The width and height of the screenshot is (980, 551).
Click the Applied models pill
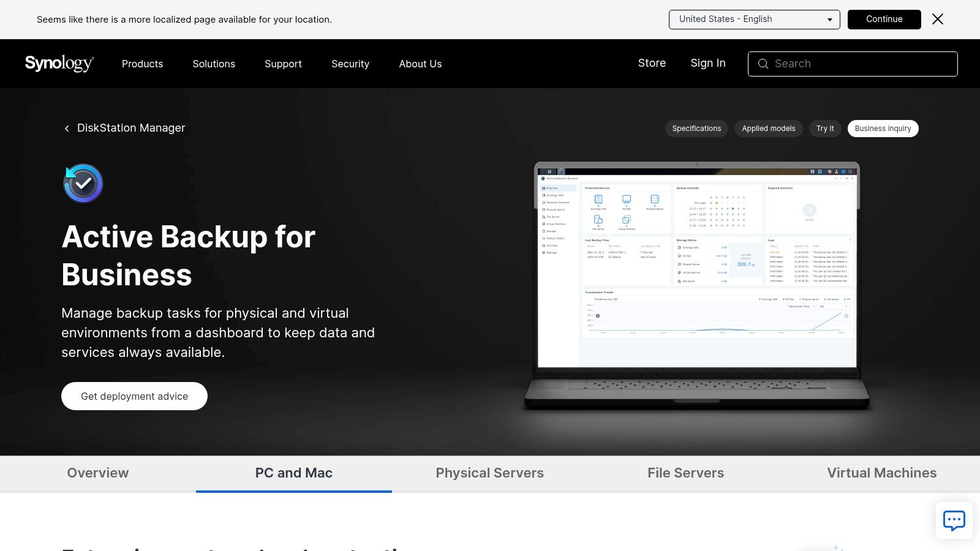(769, 129)
